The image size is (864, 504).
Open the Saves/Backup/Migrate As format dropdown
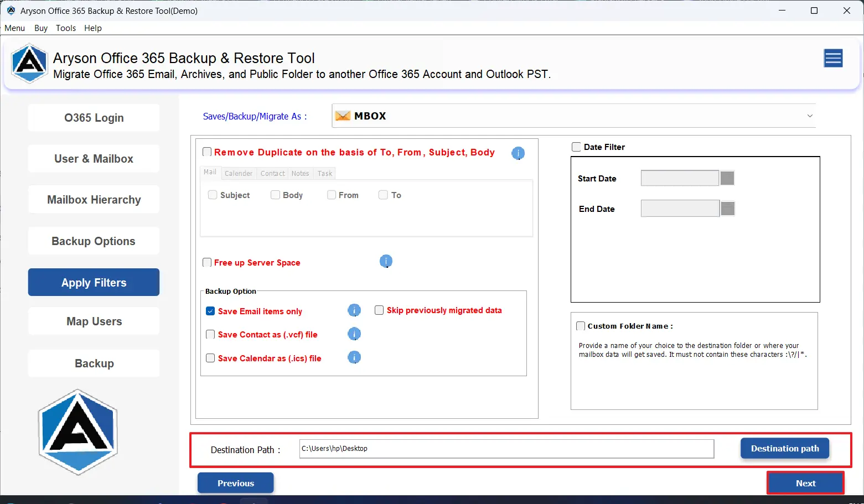(809, 116)
